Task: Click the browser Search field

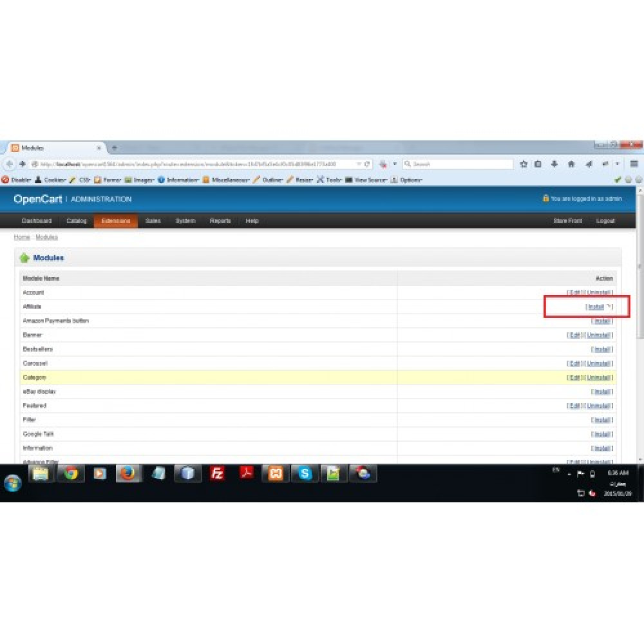Action: point(458,164)
